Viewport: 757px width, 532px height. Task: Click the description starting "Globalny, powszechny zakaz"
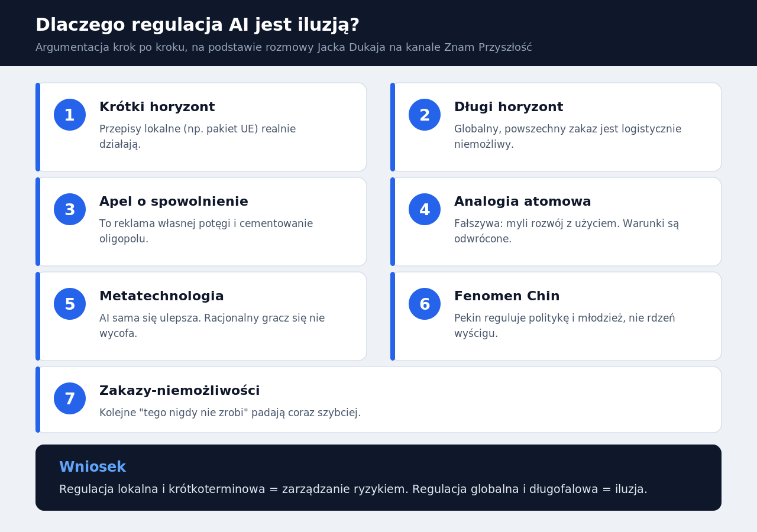(x=568, y=137)
